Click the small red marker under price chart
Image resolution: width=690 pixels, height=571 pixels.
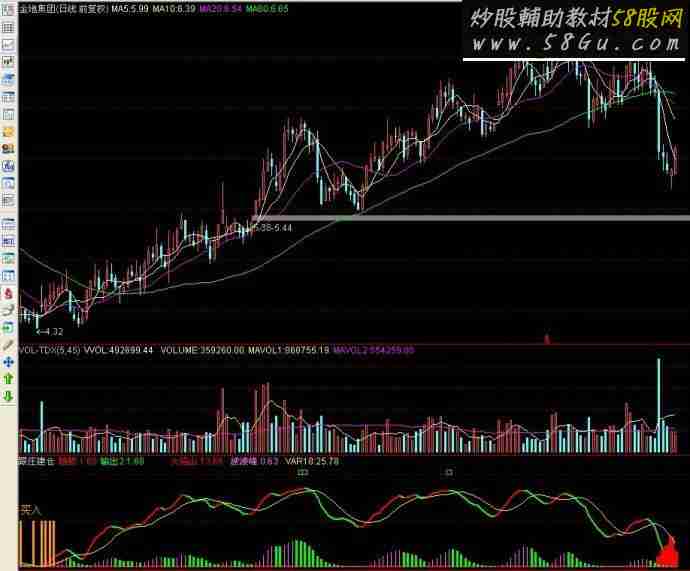547,339
